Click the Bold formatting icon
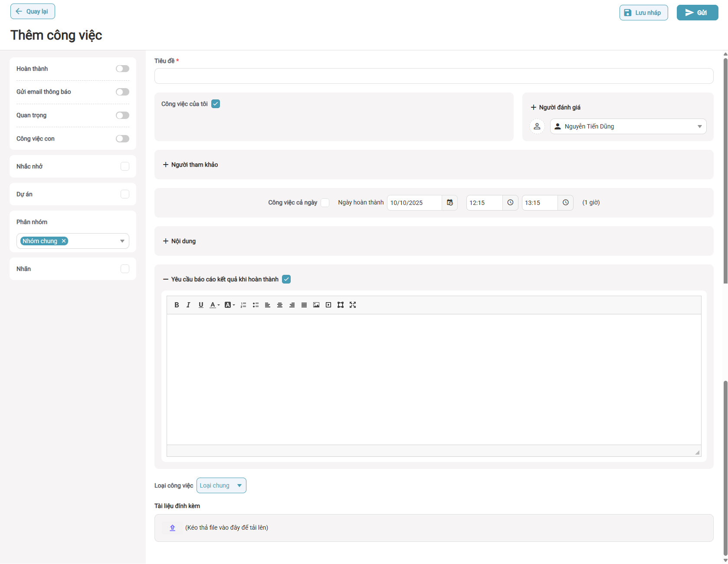728x564 pixels. (x=177, y=305)
